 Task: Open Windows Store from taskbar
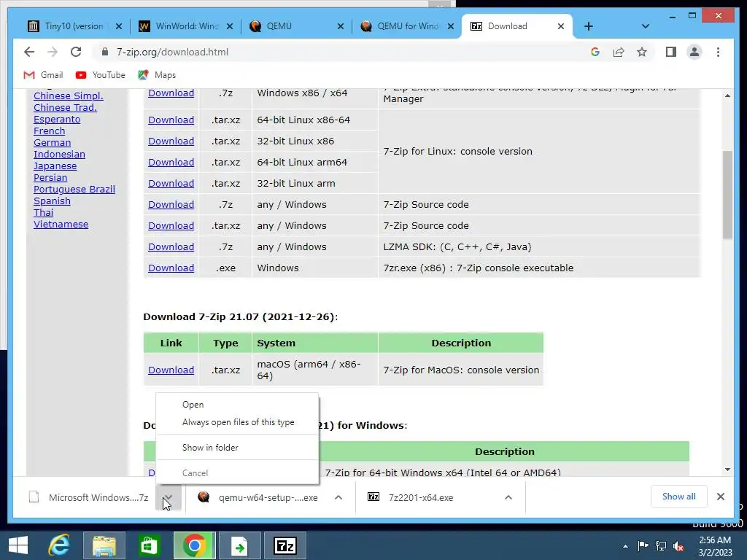point(149,545)
